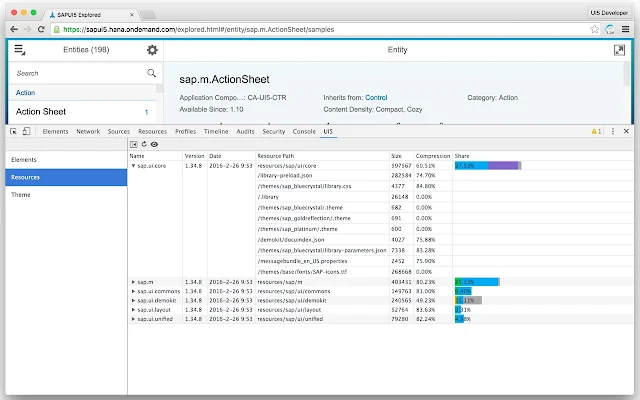This screenshot has width=640, height=400.
Task: Click the sap.ui.core share bar
Action: [488, 166]
